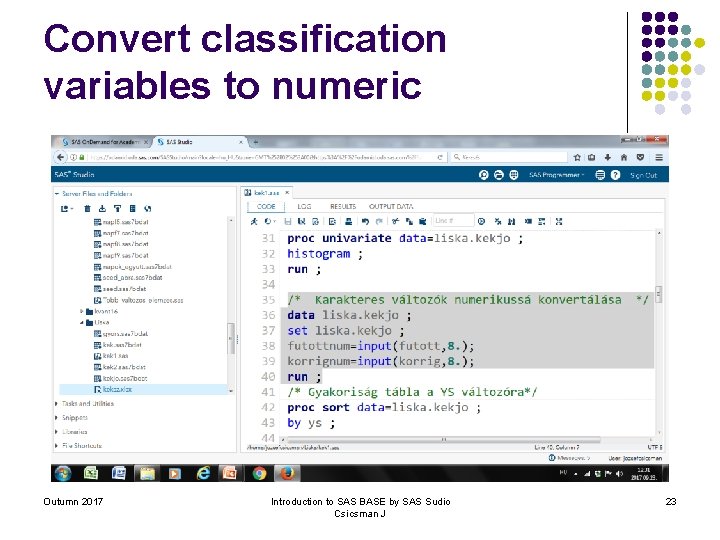Open the Windows Start button
Image resolution: width=720 pixels, height=540 pixels.
[63, 473]
